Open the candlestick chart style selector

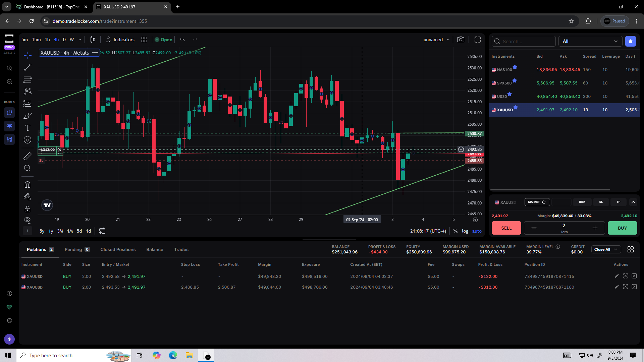point(93,40)
